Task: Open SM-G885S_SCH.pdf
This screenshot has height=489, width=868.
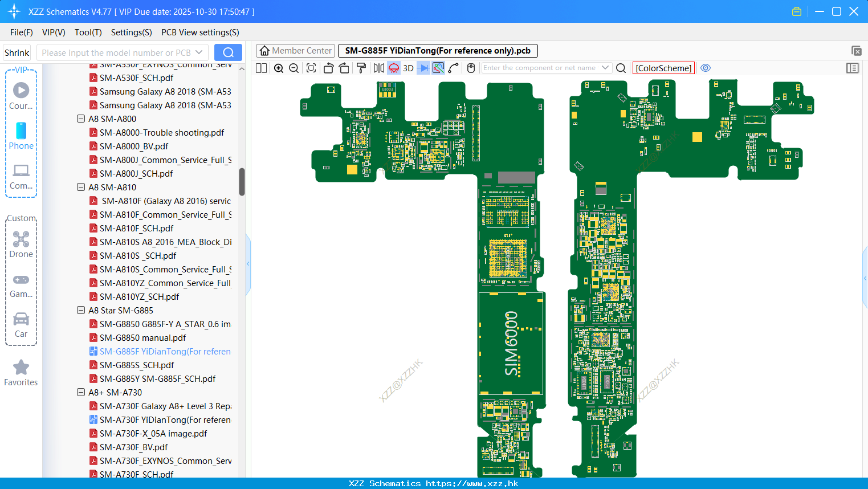Action: click(x=137, y=365)
